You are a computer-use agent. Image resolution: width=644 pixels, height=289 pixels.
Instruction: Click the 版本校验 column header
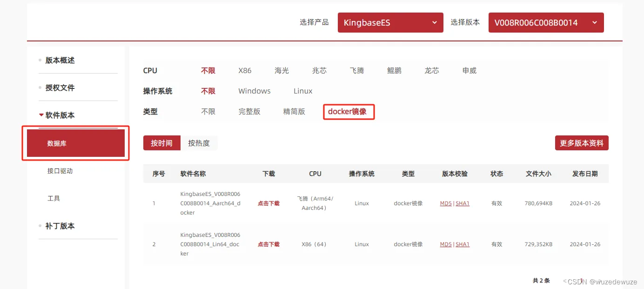click(455, 174)
